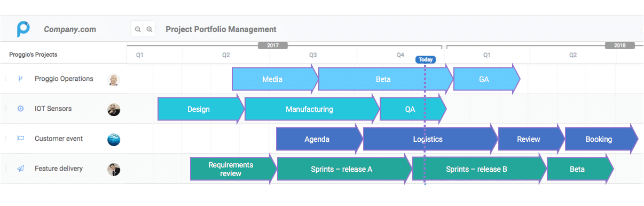Click the IOT Sensors target icon
The width and height of the screenshot is (644, 206).
(x=20, y=109)
